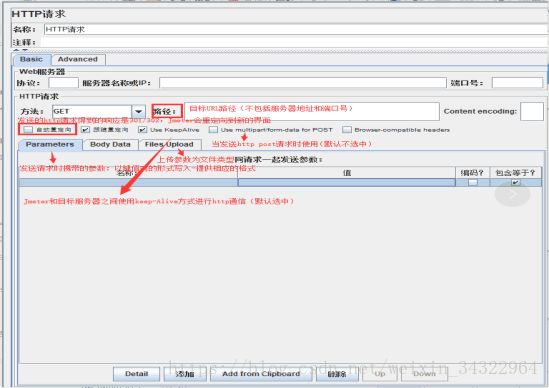The width and height of the screenshot is (549, 388).
Task: Enable Browser-compatible headers checkbox
Action: click(347, 130)
